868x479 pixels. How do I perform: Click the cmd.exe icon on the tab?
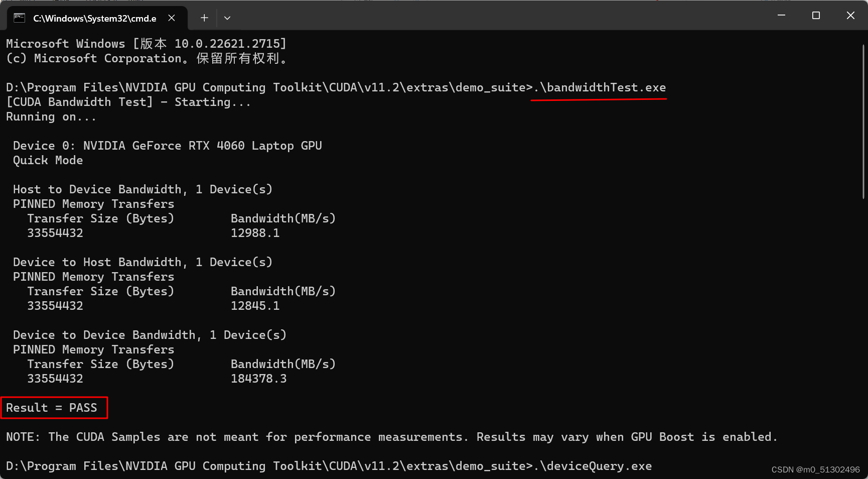coord(19,17)
